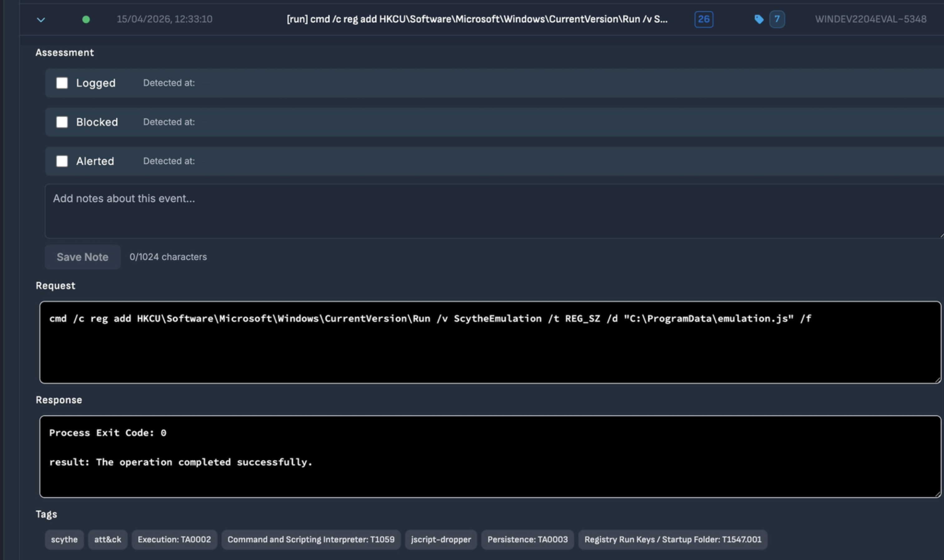Open the 26 count badge

(703, 19)
